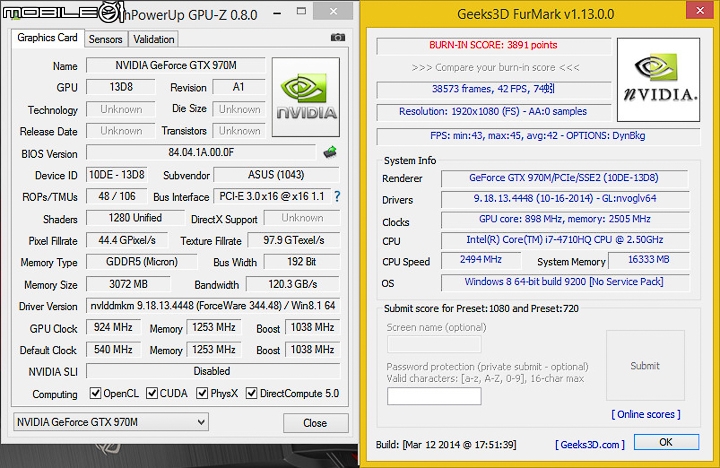Click the Screen name input field
The image size is (720, 468).
point(434,344)
